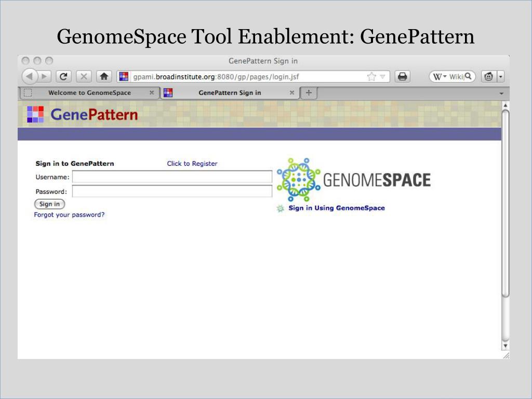Open the Click to Register link
This screenshot has height=399, width=532.
point(192,164)
